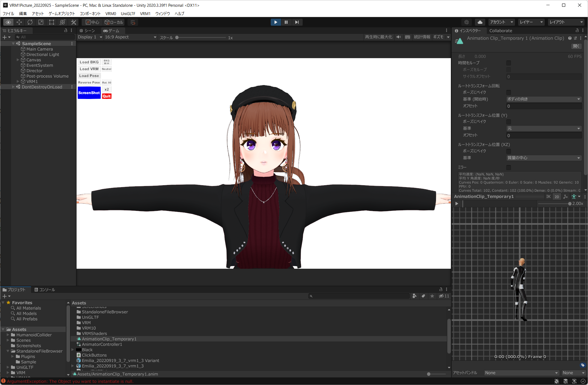Toggle grid snapping icon in toolbar
This screenshot has width=588, height=385.
(133, 22)
